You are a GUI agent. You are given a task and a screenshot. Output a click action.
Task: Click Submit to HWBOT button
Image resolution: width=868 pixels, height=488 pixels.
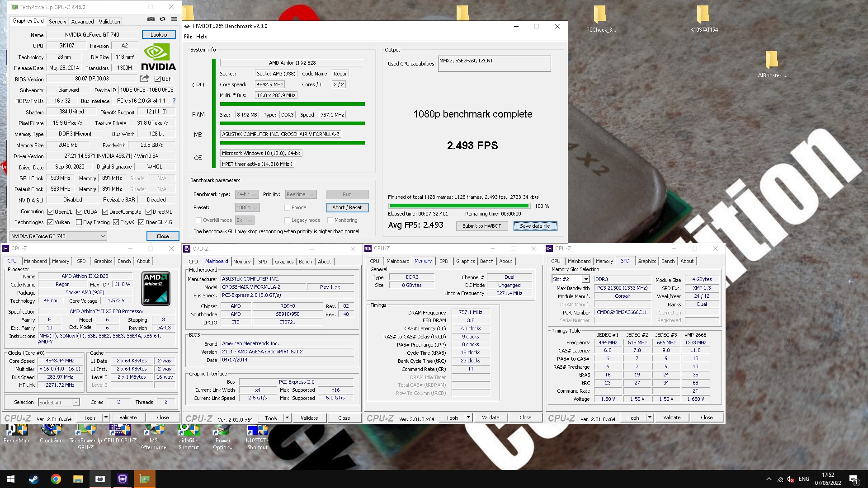coord(481,226)
